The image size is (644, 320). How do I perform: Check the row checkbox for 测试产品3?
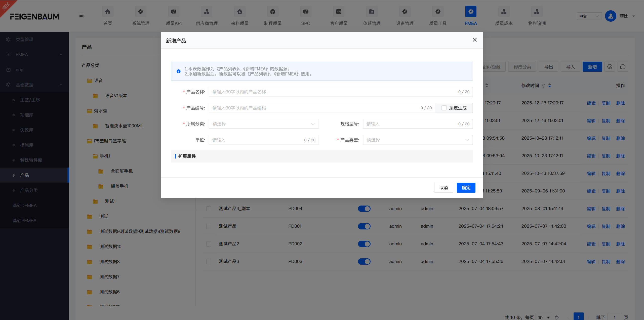(209, 261)
